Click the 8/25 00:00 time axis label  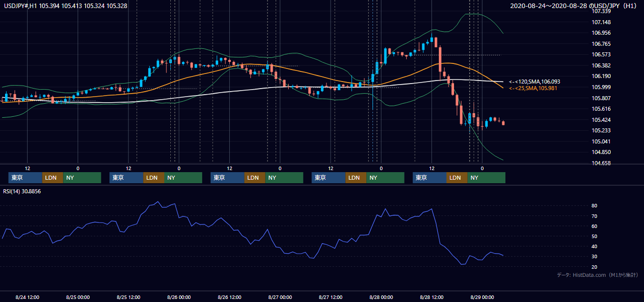[78, 297]
